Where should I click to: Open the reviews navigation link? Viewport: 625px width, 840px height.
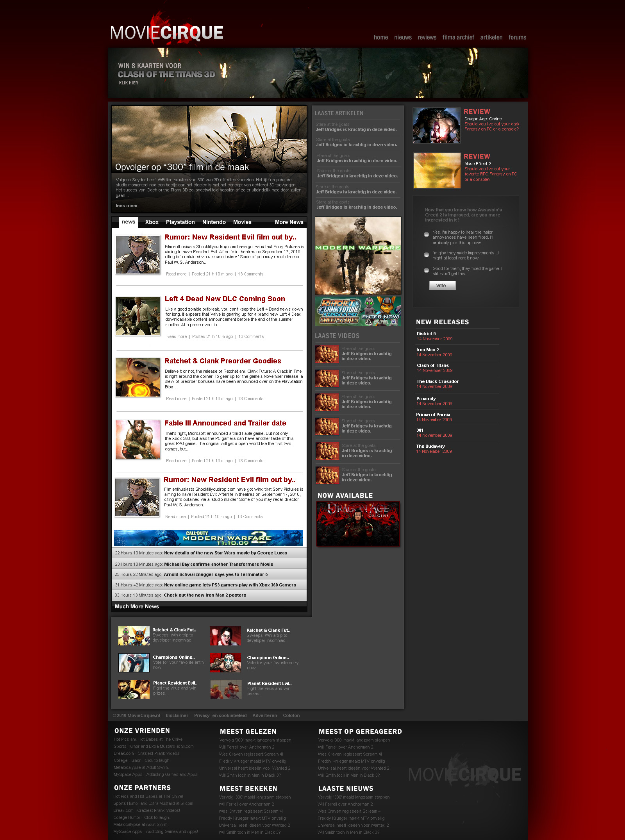tap(427, 38)
